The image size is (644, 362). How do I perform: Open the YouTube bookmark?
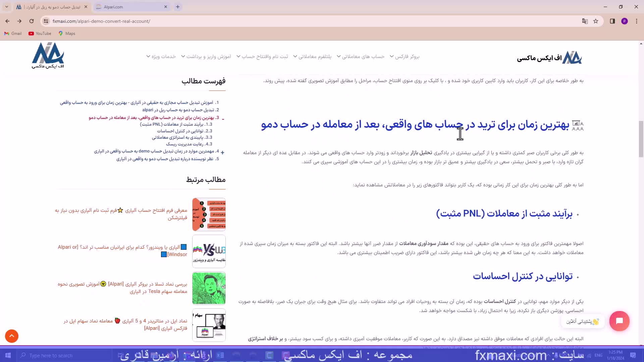point(40,34)
